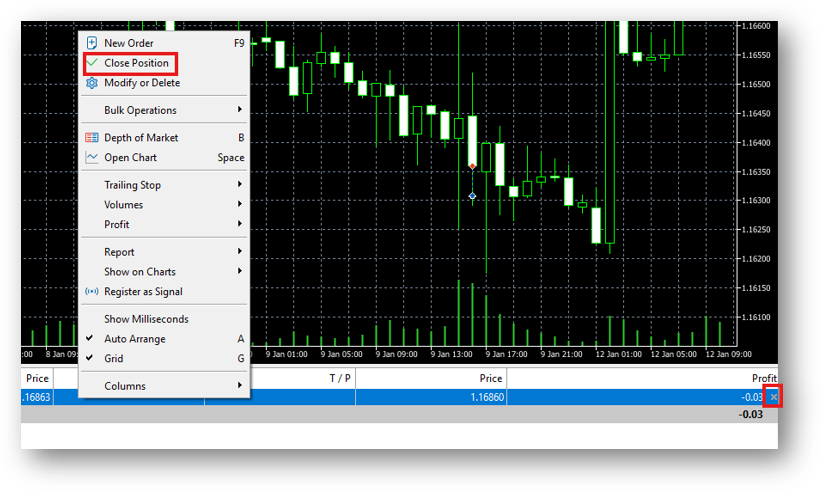Click the green checkmark Close Position icon

coord(92,63)
